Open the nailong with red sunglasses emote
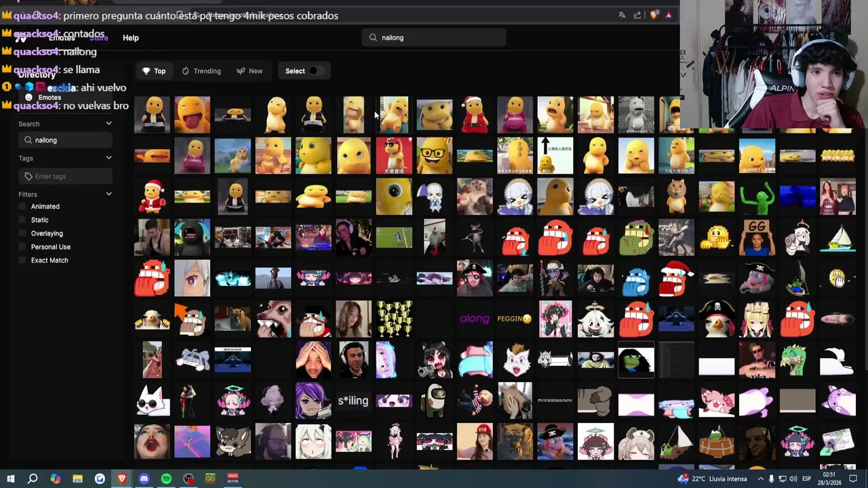 pos(394,155)
